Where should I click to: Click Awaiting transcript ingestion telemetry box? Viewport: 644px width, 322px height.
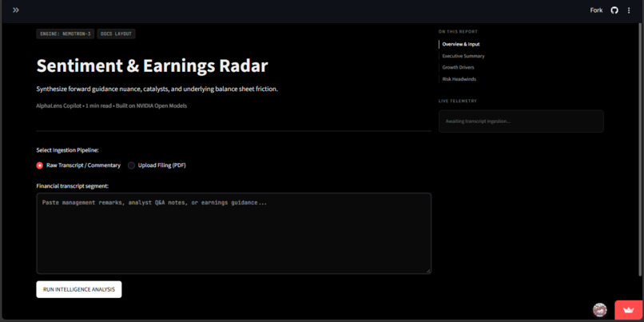click(x=521, y=121)
